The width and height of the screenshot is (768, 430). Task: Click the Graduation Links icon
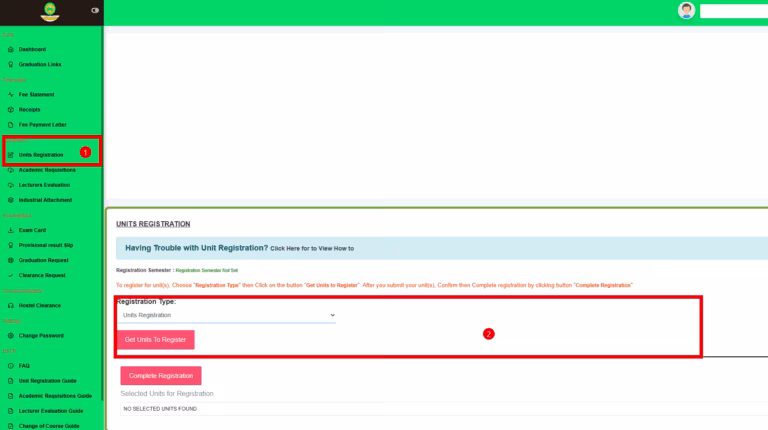[11, 65]
